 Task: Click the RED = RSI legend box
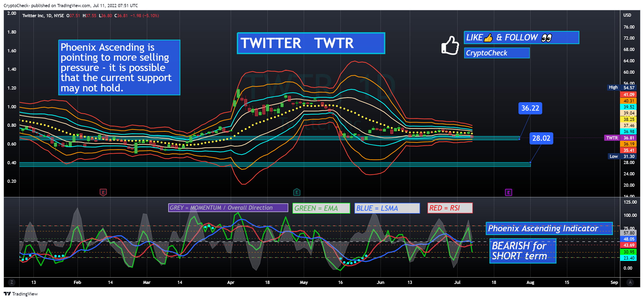tap(450, 208)
